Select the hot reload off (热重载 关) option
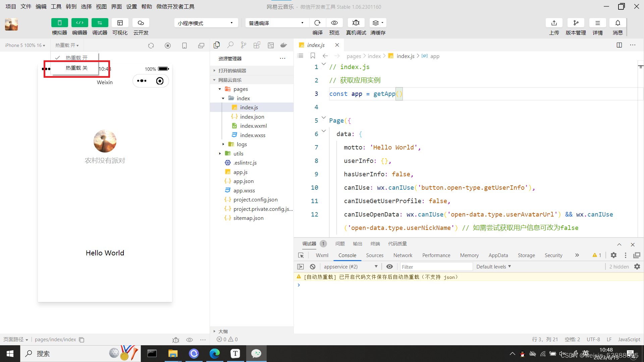This screenshot has height=362, width=644. [x=76, y=68]
